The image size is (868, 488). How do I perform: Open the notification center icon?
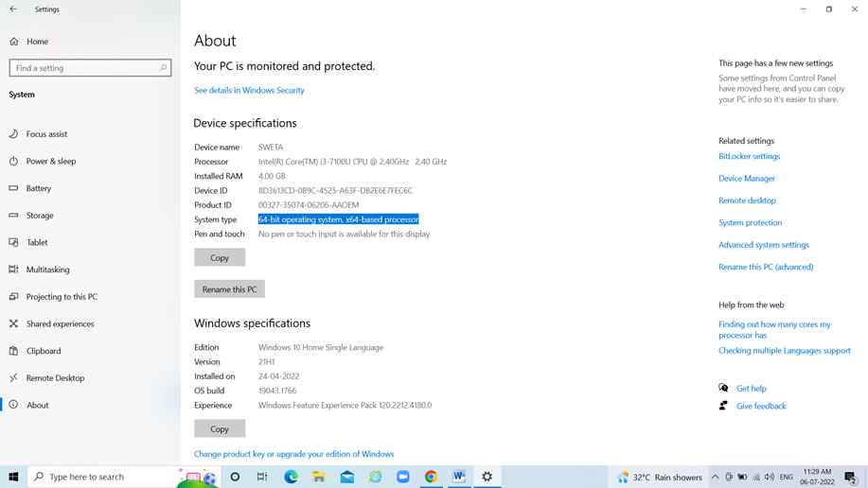pos(851,477)
